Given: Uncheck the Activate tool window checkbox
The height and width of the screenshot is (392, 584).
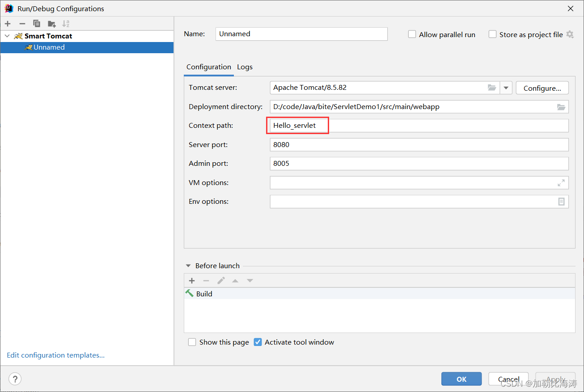Looking at the screenshot, I should (x=258, y=342).
